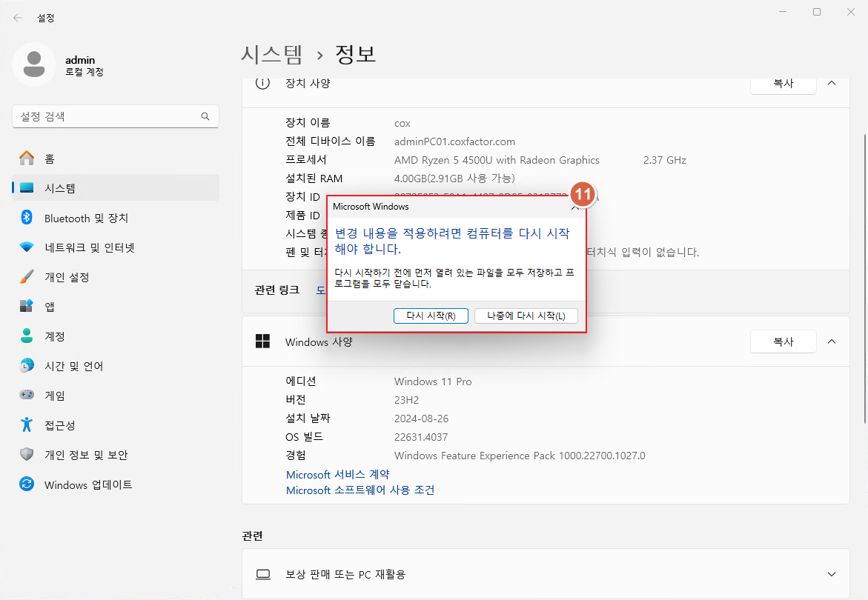Collapse the 장치 사양 section chevron
The width and height of the screenshot is (868, 600).
coord(832,83)
